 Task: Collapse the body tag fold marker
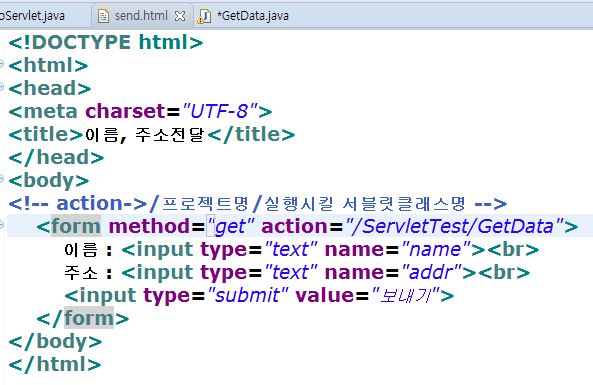pos(2,179)
